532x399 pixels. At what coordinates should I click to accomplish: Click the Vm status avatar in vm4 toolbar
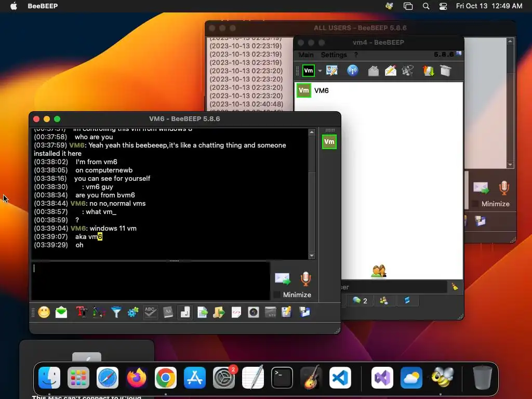pos(309,71)
